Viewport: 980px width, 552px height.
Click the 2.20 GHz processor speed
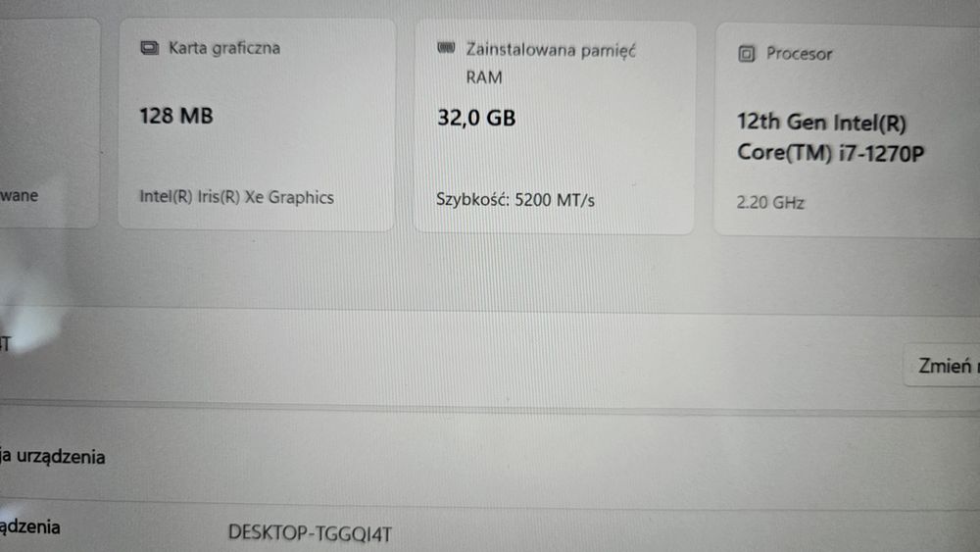(770, 203)
